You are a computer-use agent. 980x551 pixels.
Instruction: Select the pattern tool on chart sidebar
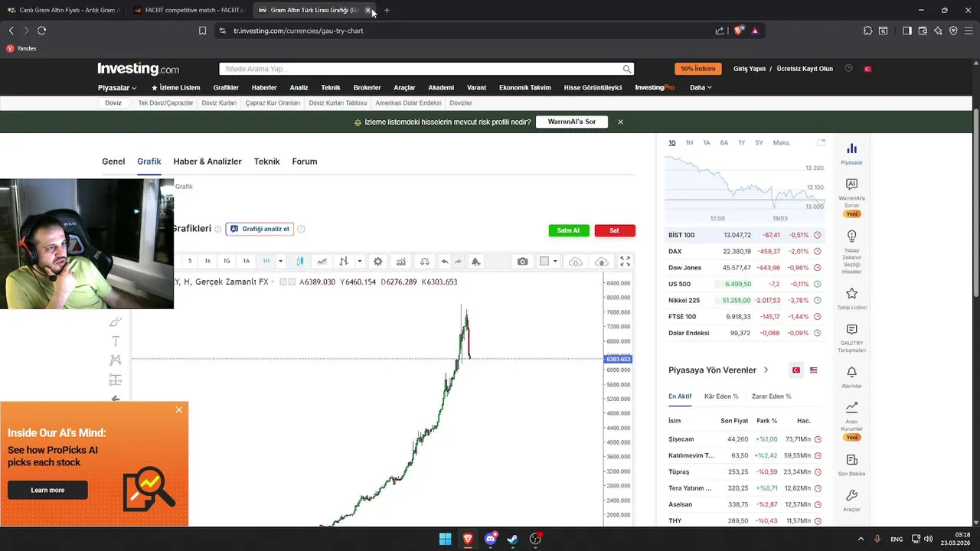(116, 360)
